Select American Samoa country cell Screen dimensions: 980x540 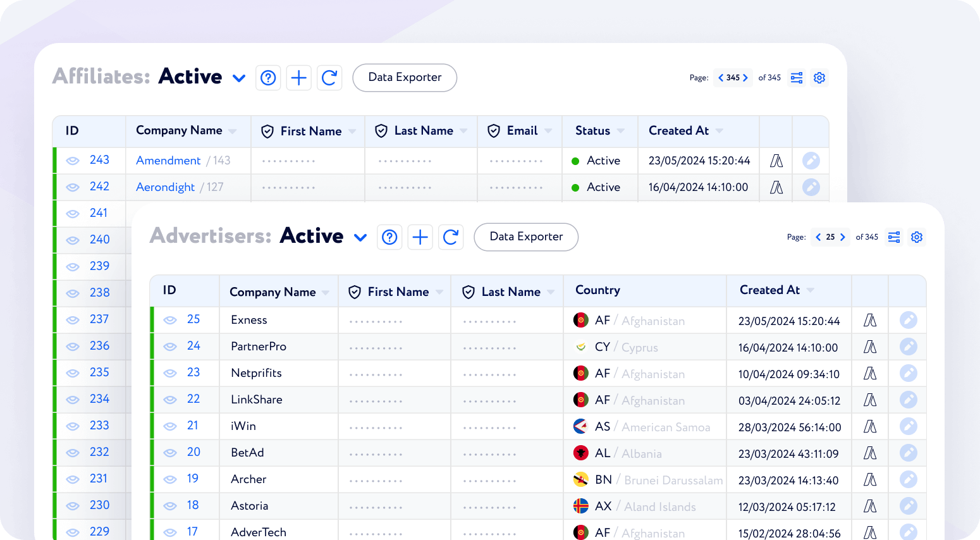pyautogui.click(x=644, y=427)
